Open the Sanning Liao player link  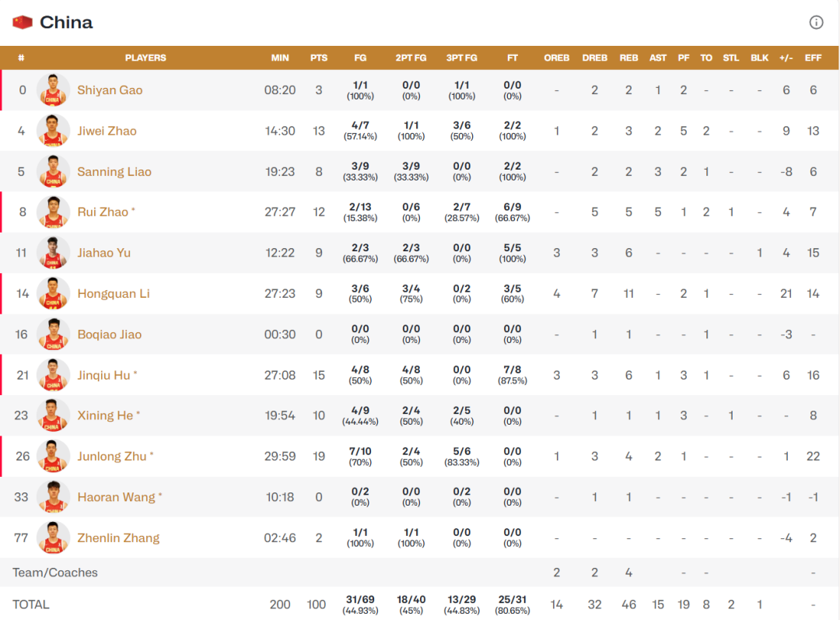114,172
